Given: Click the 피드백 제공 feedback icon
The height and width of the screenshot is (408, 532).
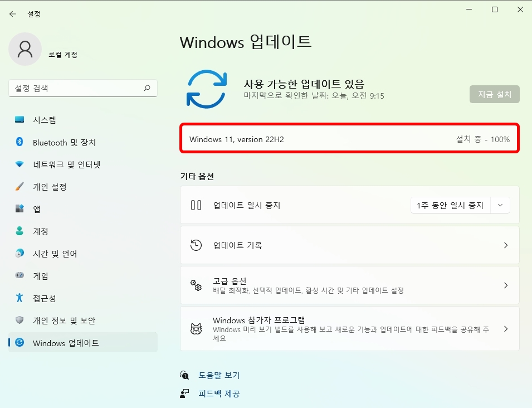Looking at the screenshot, I should [x=184, y=394].
